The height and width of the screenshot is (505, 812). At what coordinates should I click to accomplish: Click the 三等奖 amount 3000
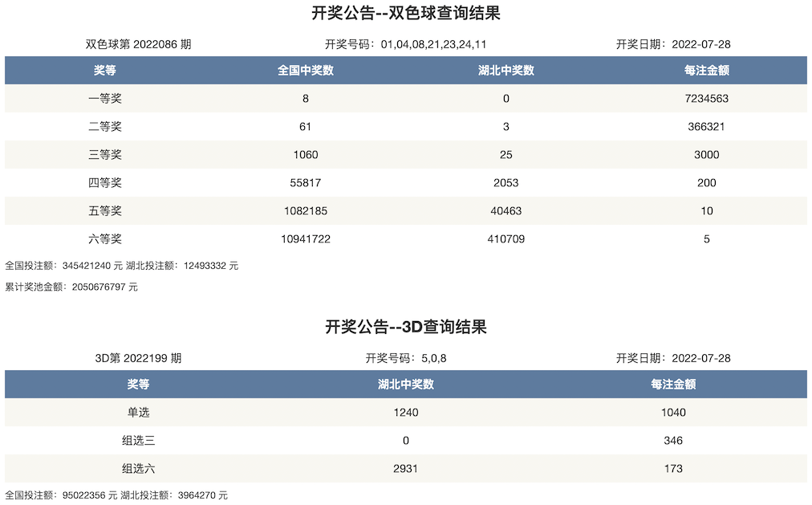click(706, 154)
